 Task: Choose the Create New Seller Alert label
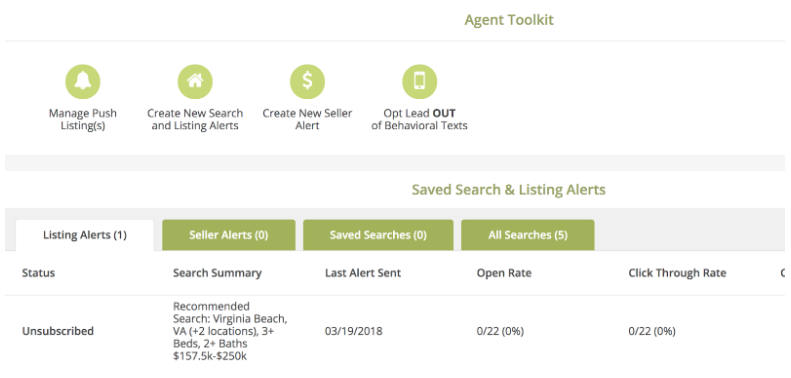307,119
